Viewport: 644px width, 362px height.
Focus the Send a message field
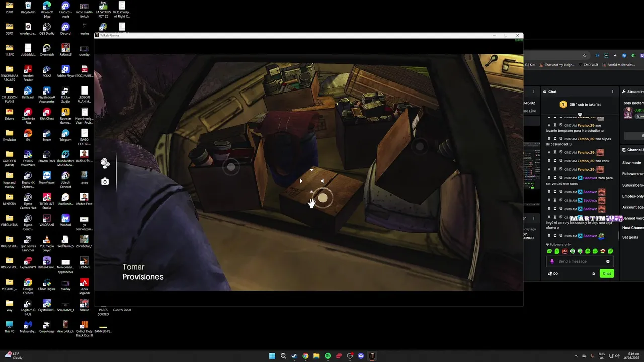(x=580, y=261)
